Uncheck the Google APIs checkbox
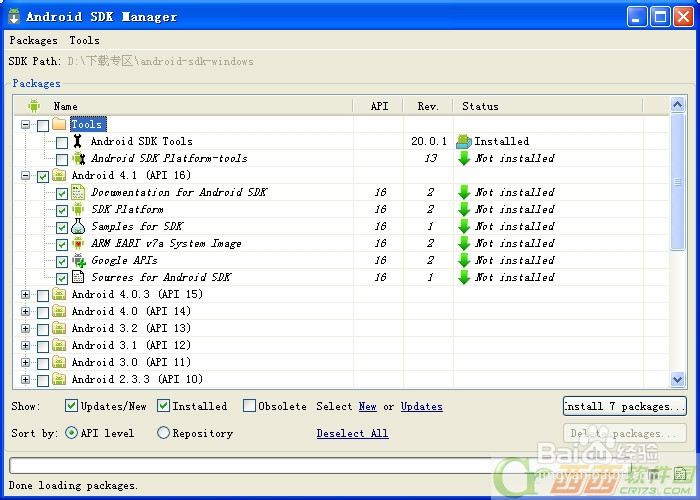Image resolution: width=700 pixels, height=500 pixels. pos(62,262)
